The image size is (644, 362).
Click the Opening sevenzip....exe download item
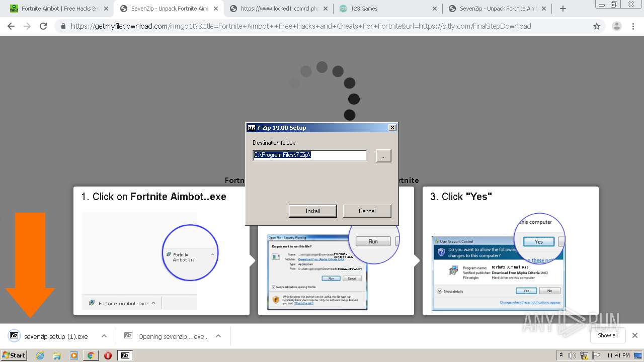[x=167, y=336]
